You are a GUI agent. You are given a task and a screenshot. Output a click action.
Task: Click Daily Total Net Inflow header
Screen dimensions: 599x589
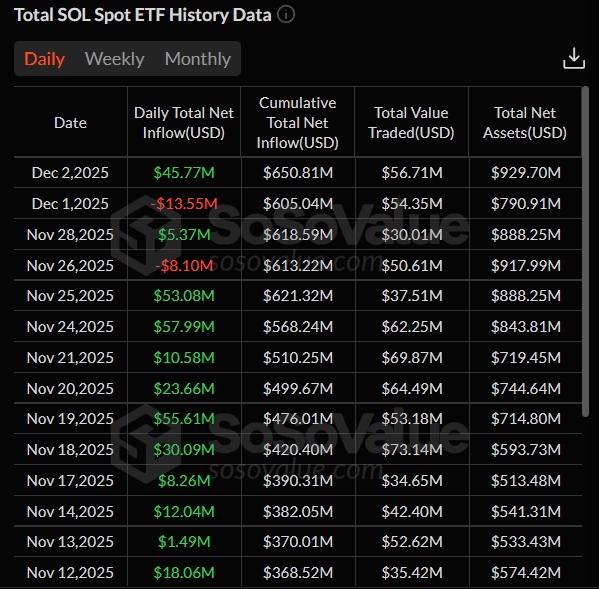pyautogui.click(x=184, y=123)
